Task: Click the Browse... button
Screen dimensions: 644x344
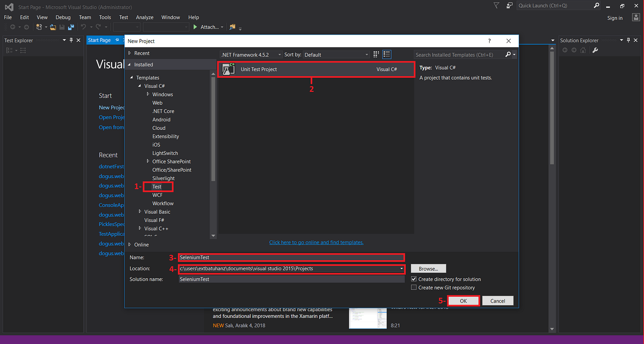Action: (x=428, y=269)
